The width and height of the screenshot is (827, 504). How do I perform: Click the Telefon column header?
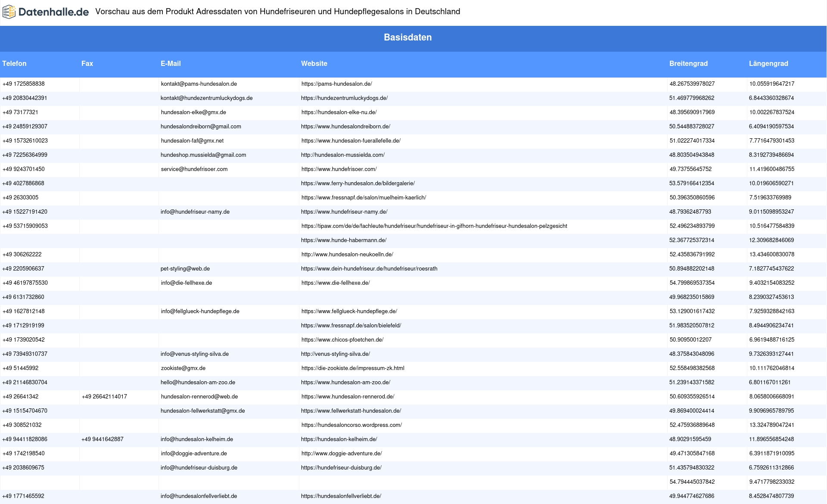(x=14, y=64)
